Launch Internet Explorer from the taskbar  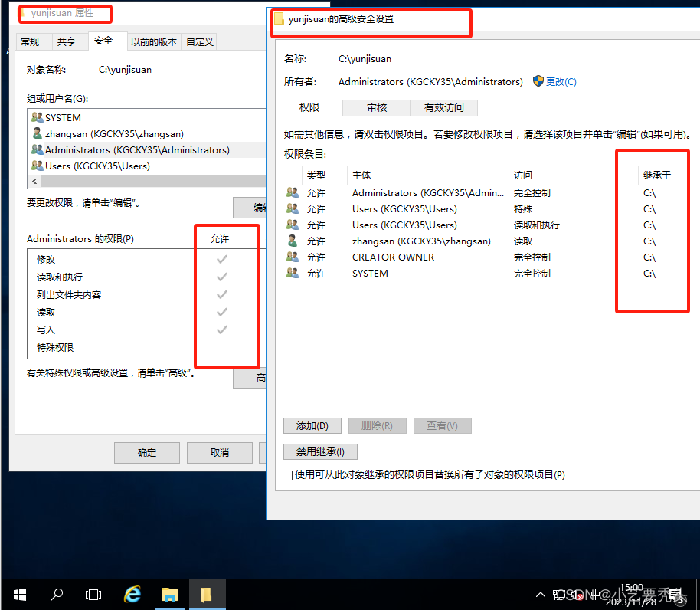(x=132, y=595)
